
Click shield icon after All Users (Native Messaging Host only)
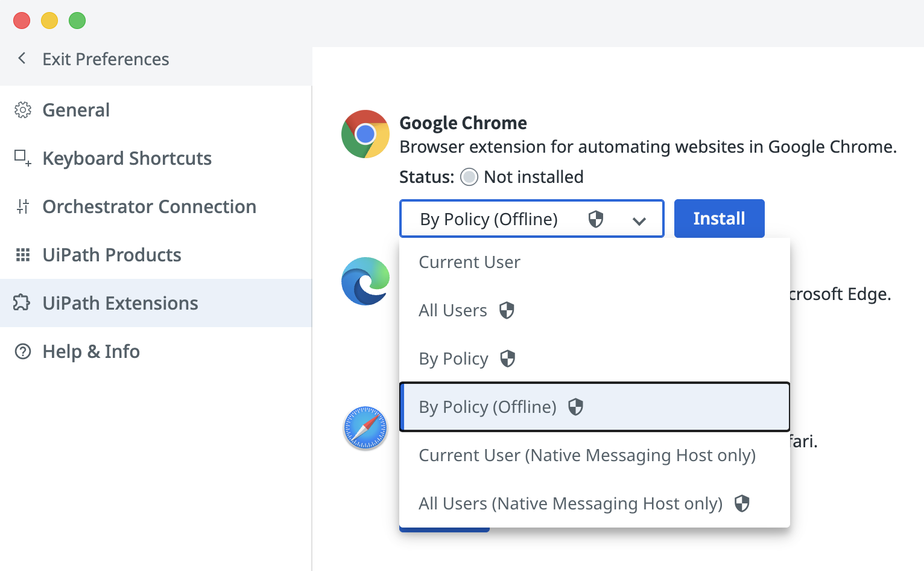pyautogui.click(x=742, y=503)
